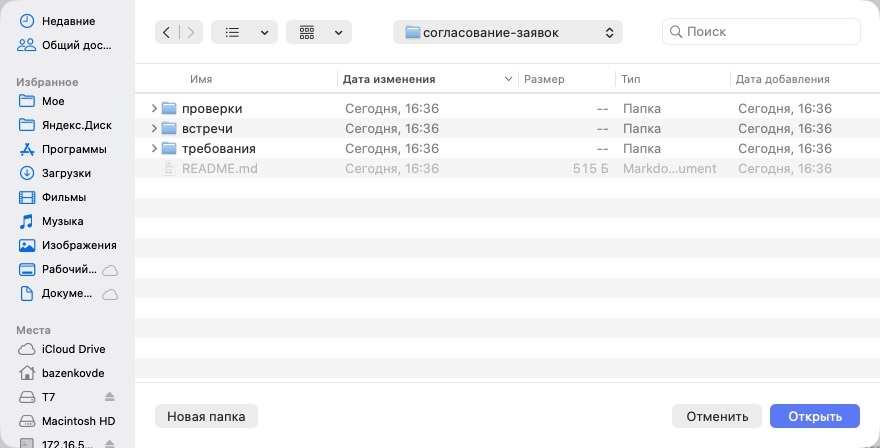Expand the требования folder
Image resolution: width=880 pixels, height=448 pixels.
(x=154, y=149)
